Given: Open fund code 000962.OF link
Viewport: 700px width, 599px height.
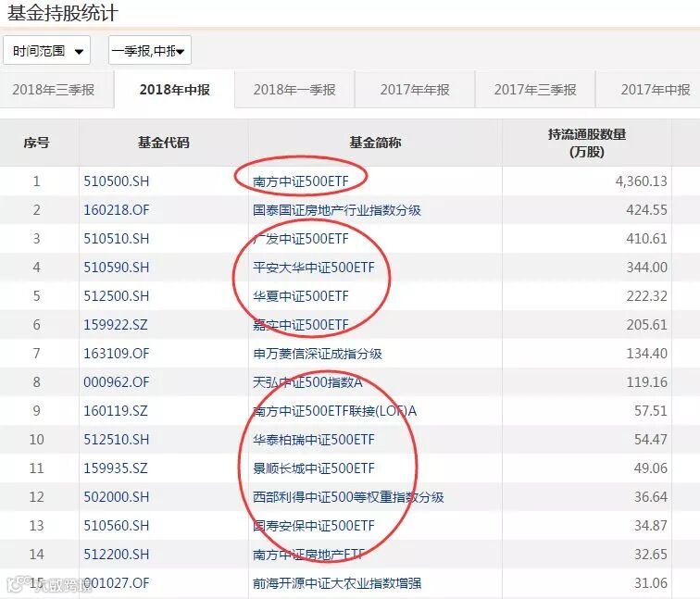Looking at the screenshot, I should pyautogui.click(x=116, y=382).
